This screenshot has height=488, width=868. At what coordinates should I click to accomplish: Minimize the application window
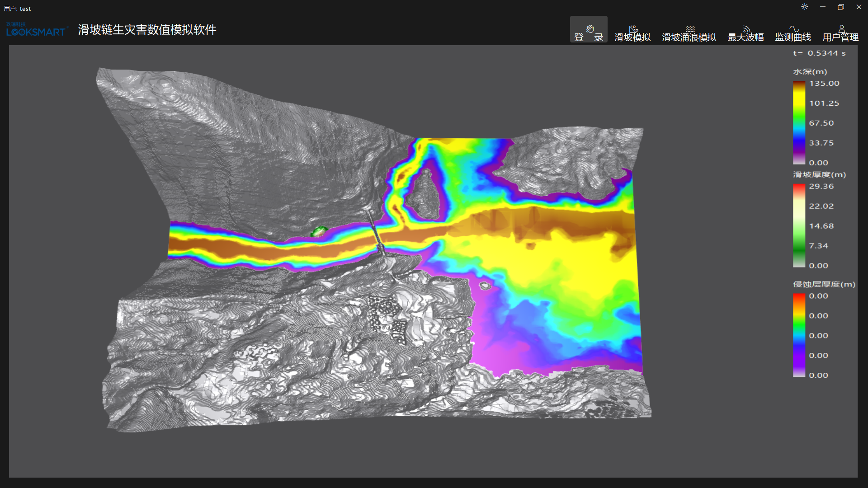(x=823, y=7)
